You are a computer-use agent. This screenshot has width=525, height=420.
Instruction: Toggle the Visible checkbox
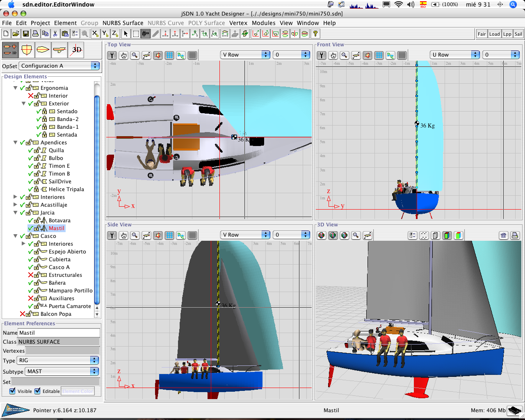pyautogui.click(x=12, y=391)
